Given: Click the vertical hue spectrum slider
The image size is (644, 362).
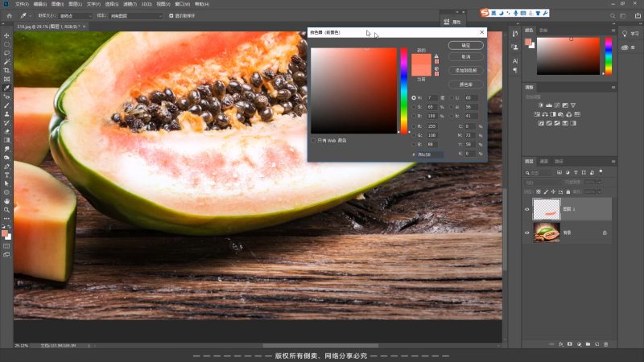Looking at the screenshot, I should [404, 90].
